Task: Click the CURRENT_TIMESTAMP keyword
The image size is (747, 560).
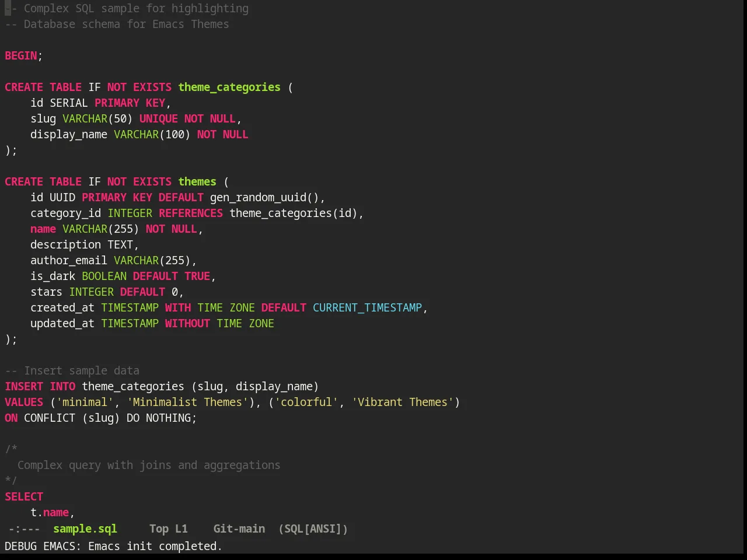Action: (368, 308)
